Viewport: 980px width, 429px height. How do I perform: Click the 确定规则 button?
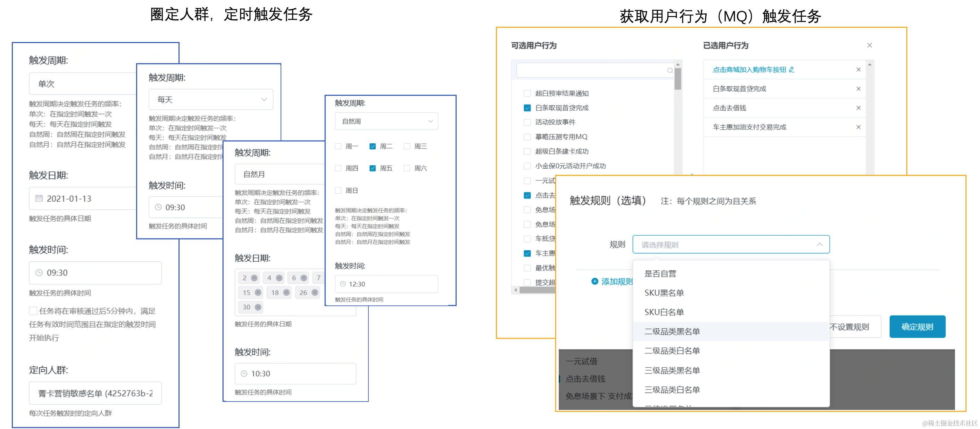click(x=917, y=327)
